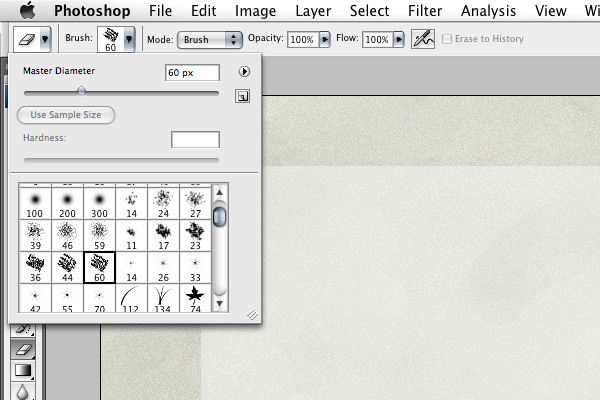Select the History Brush tool in toolbox
The image size is (600, 400).
[x=23, y=330]
